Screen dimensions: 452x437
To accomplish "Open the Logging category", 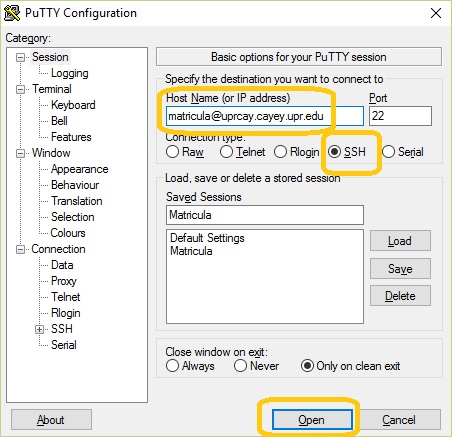I will pos(70,73).
